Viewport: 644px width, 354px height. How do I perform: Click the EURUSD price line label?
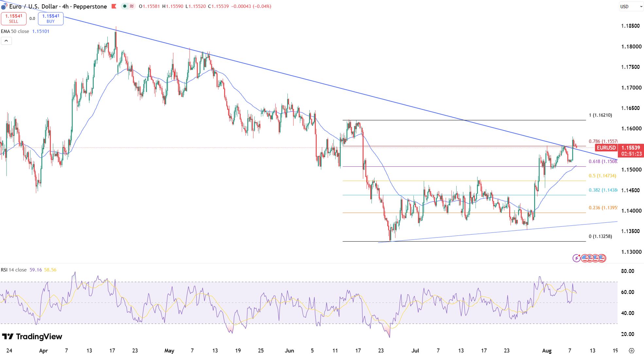[606, 148]
